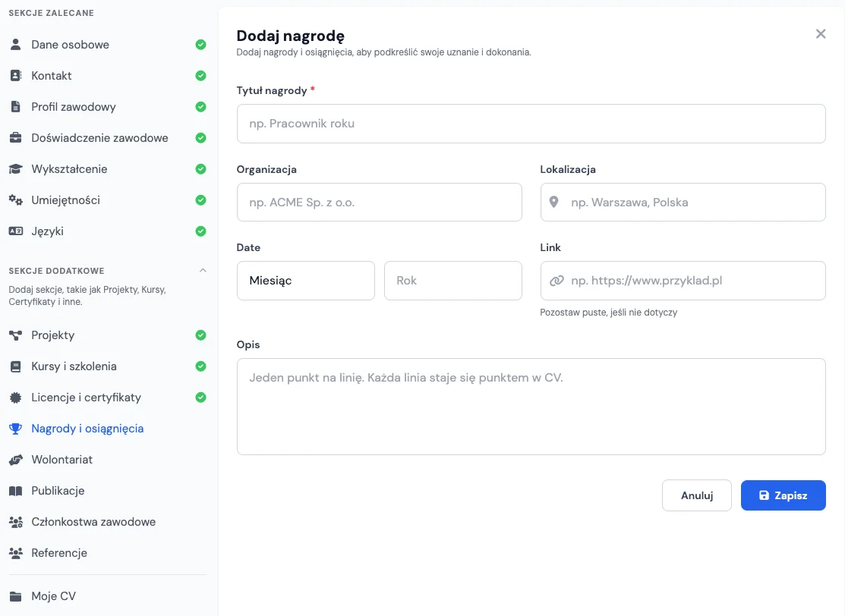The height and width of the screenshot is (616, 845).
Task: Collapse the Sekcje dodatkowe section
Action: pyautogui.click(x=203, y=270)
